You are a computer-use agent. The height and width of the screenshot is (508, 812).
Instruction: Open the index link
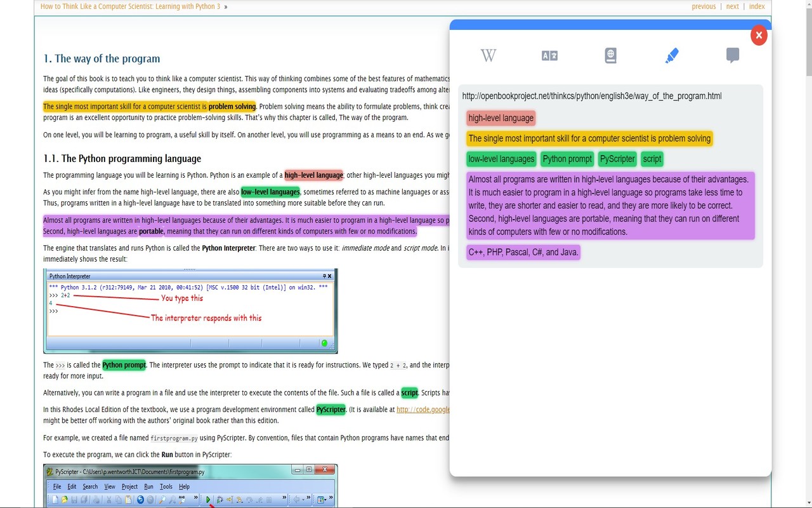[x=757, y=6]
